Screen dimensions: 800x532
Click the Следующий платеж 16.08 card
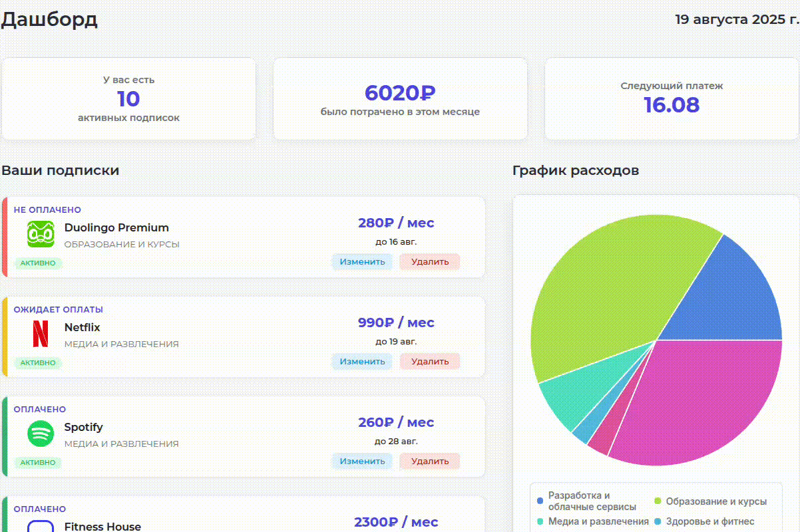pos(672,98)
